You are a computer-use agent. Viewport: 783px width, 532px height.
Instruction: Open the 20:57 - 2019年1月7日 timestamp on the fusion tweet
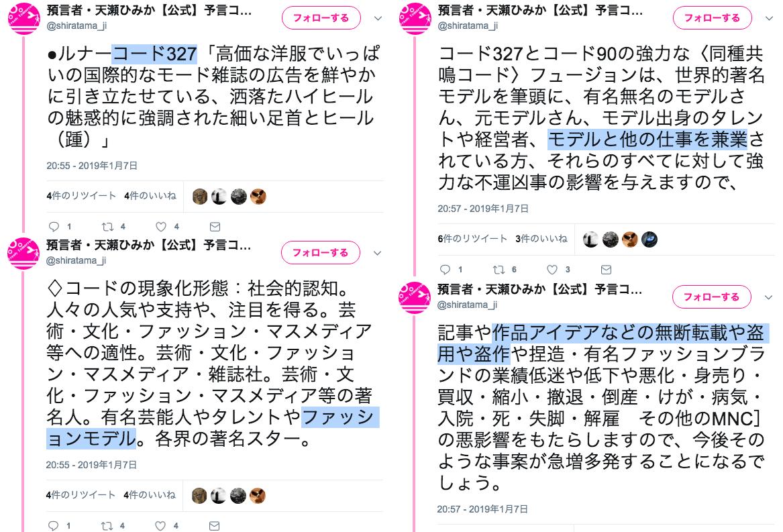click(x=483, y=209)
